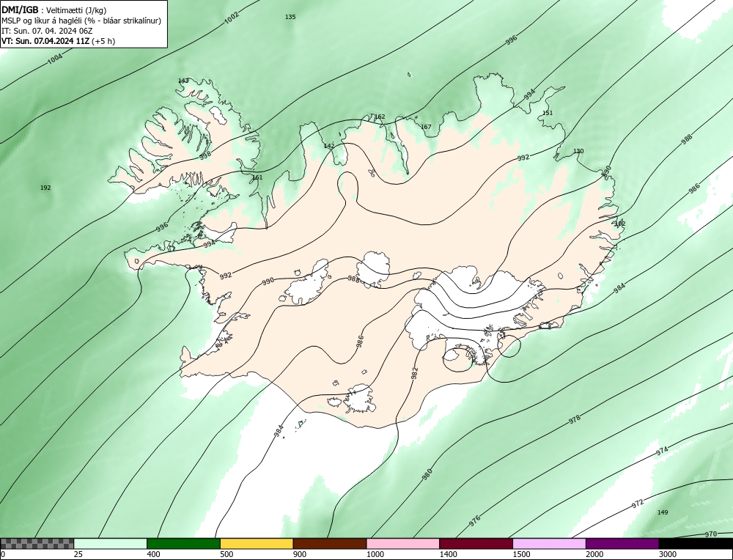Screen dimensions: 733x560
Task: Click the legend tick label 1400
Action: point(448,554)
